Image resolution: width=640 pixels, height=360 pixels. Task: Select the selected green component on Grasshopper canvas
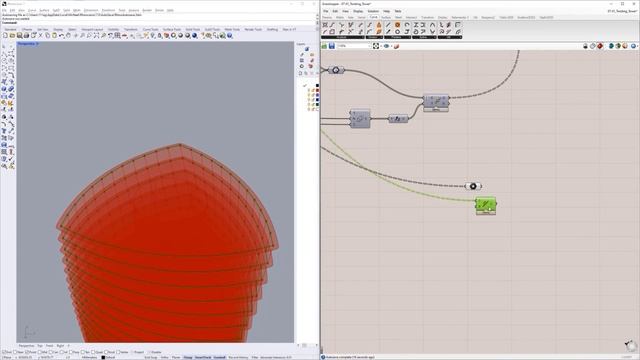[x=485, y=205]
